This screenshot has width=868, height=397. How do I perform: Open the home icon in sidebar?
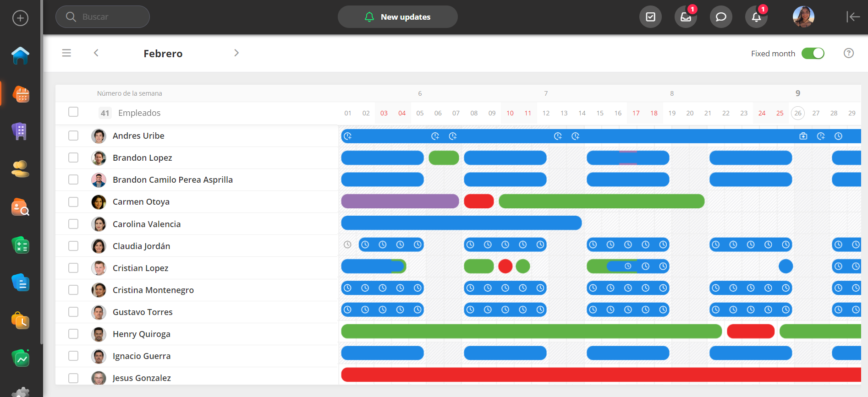click(20, 56)
